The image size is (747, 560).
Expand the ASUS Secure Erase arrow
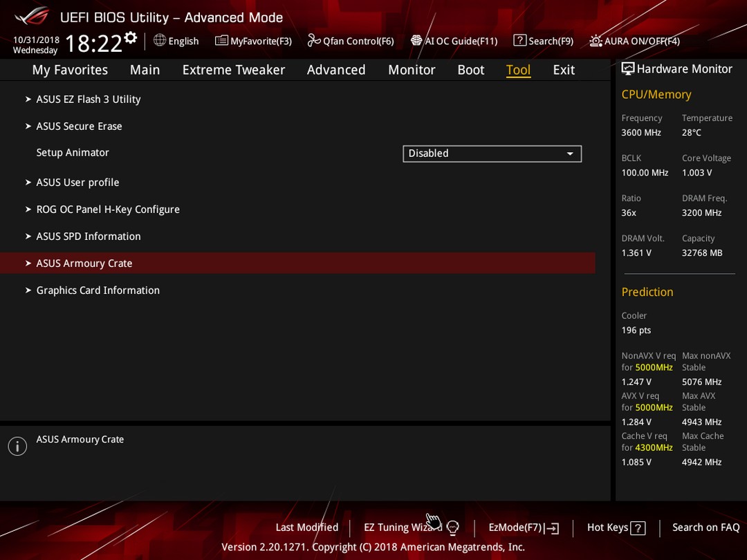pyautogui.click(x=28, y=127)
